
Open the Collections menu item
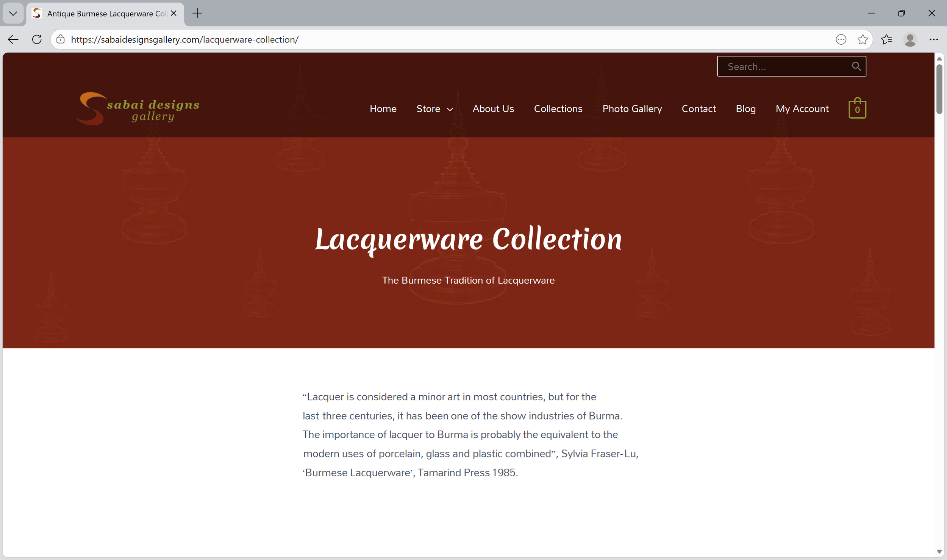tap(558, 109)
